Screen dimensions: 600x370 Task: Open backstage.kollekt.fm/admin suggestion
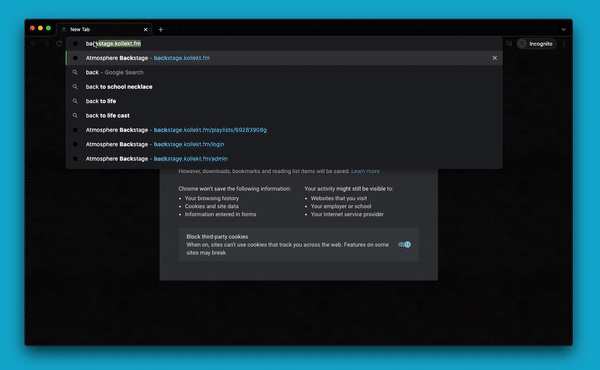[284, 159]
